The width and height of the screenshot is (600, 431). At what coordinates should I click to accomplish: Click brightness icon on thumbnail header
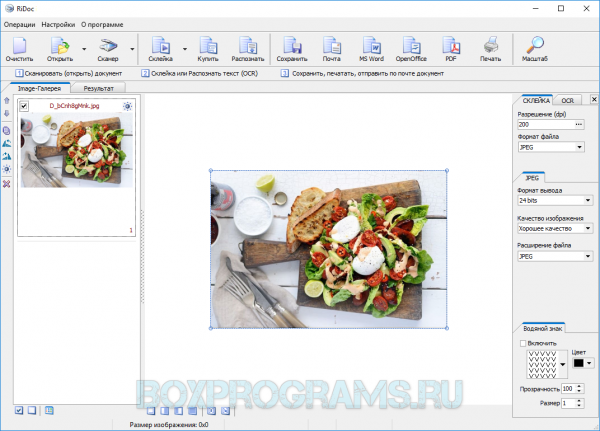[128, 106]
